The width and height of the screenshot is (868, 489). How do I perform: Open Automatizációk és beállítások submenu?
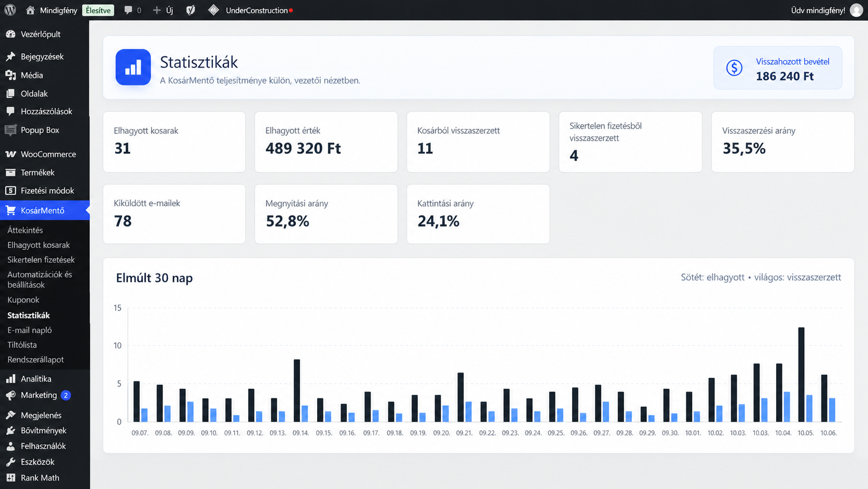[x=39, y=280]
